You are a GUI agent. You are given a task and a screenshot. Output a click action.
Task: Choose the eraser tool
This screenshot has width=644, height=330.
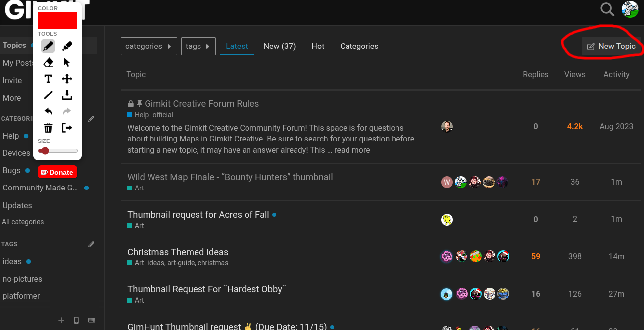pos(48,62)
